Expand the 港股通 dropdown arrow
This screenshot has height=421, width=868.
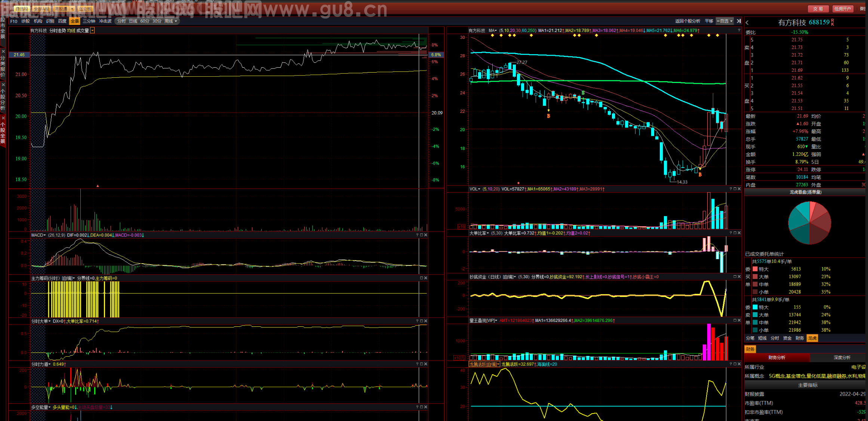pyautogui.click(x=72, y=9)
